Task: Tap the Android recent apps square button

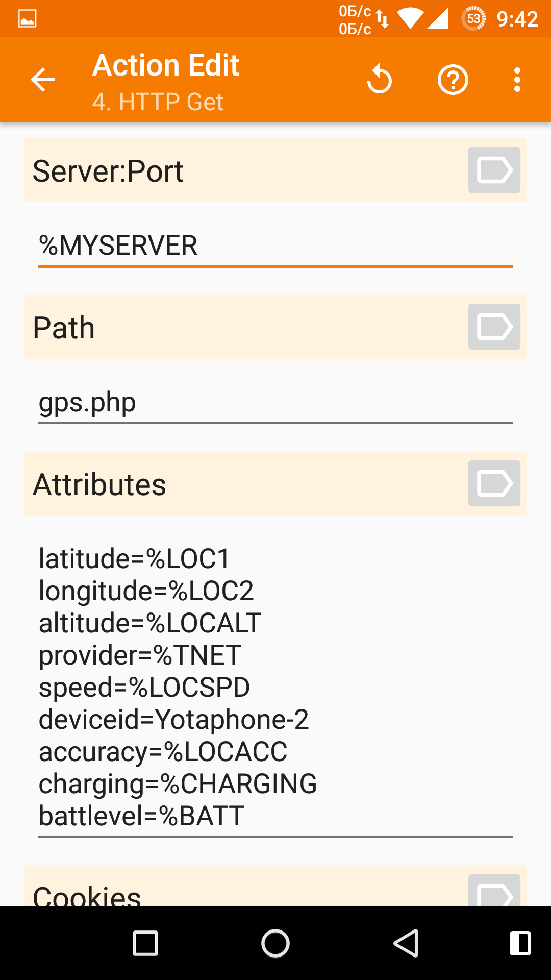Action: click(x=145, y=943)
